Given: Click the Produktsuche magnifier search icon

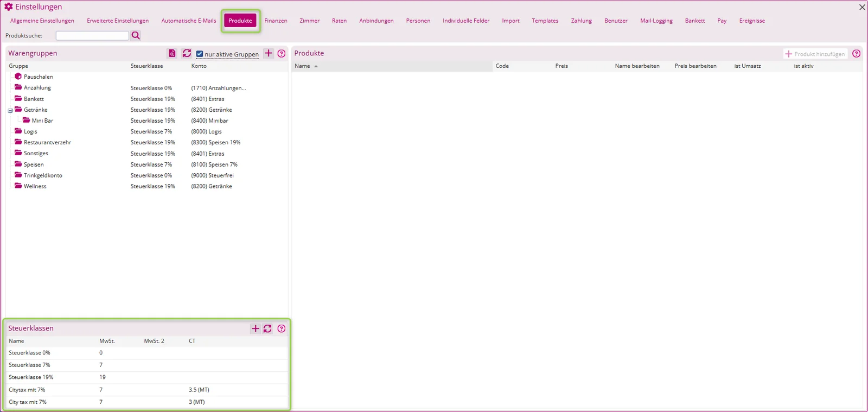Looking at the screenshot, I should click(136, 35).
